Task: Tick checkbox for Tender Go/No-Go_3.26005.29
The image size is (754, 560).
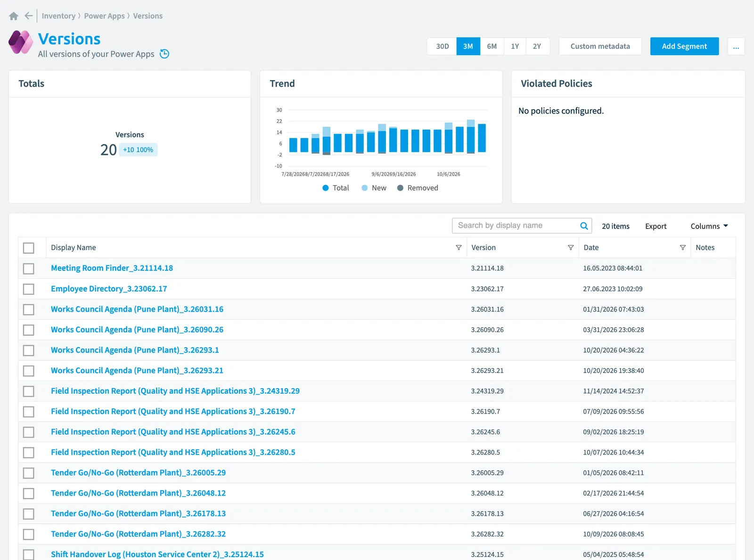Action: coord(29,473)
